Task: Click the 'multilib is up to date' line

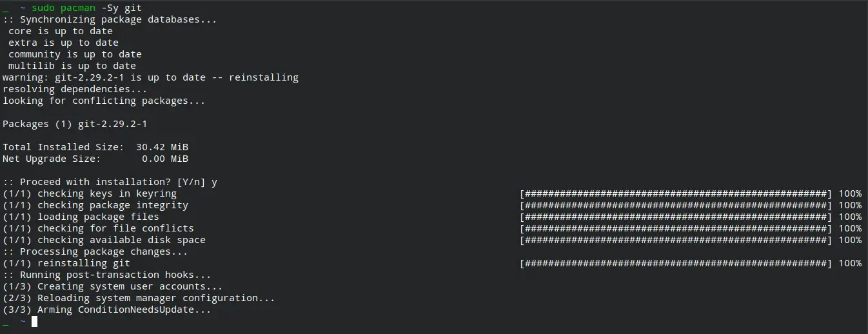Action: (x=72, y=66)
